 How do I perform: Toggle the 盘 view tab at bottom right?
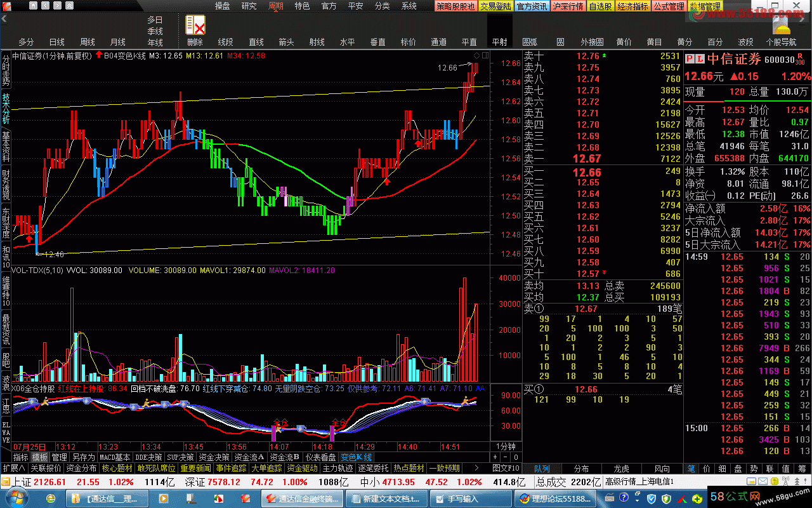(737, 468)
